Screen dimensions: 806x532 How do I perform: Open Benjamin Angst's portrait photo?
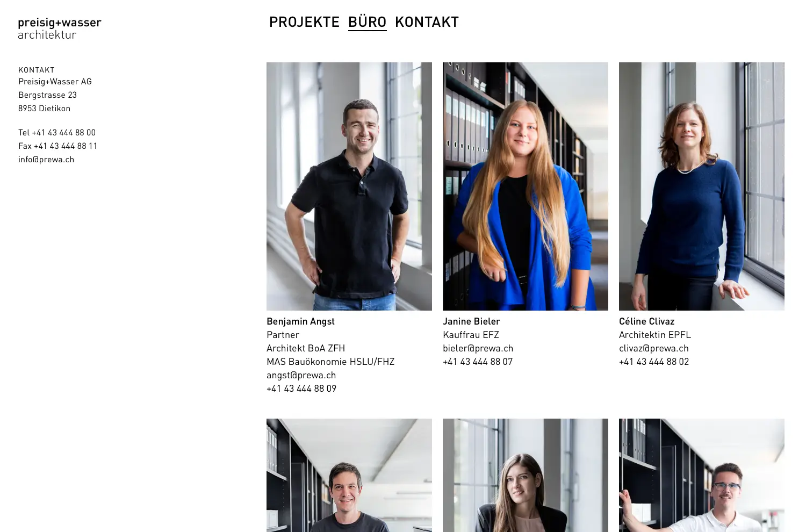(x=349, y=186)
